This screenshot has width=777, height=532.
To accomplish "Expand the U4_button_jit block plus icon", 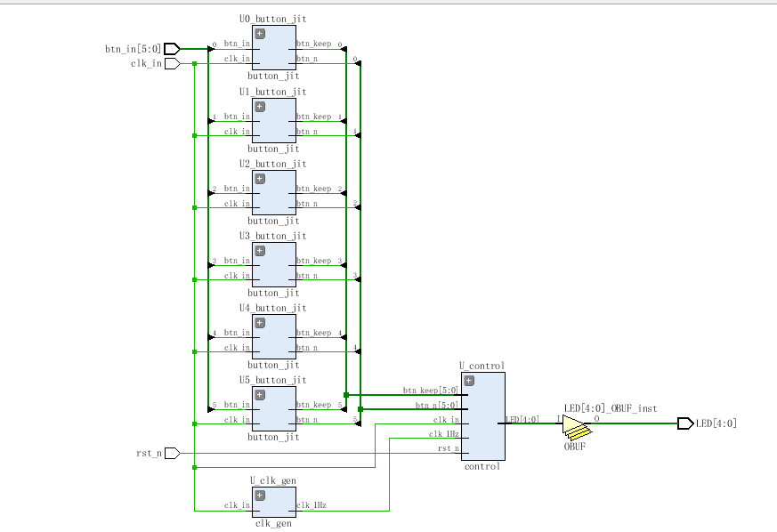I will tap(260, 322).
